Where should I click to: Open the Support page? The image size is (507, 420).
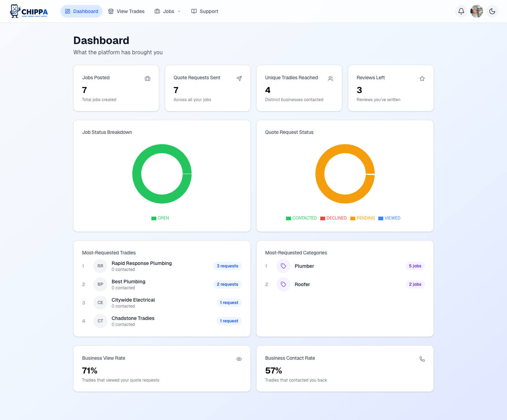(x=205, y=11)
